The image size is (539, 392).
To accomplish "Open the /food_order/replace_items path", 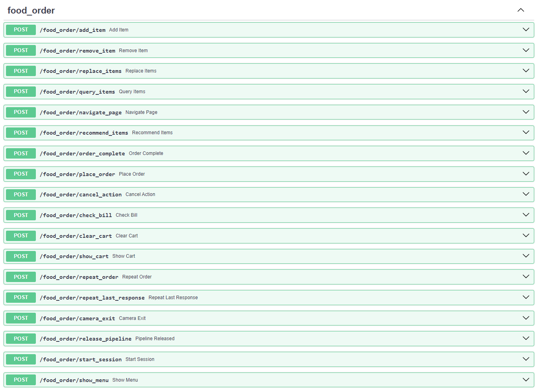I will [x=80, y=71].
